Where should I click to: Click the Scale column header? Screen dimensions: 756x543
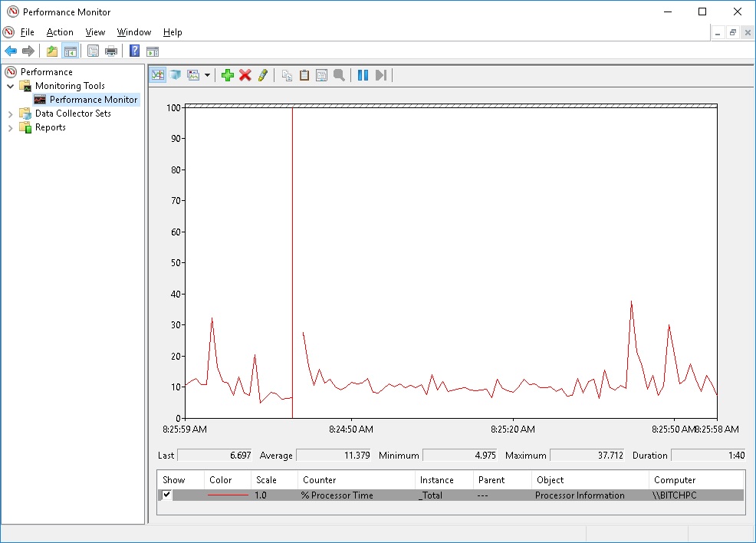click(274, 480)
